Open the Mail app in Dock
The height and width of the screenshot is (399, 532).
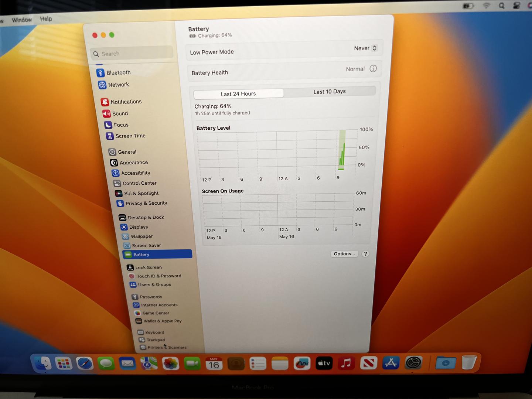pos(127,364)
